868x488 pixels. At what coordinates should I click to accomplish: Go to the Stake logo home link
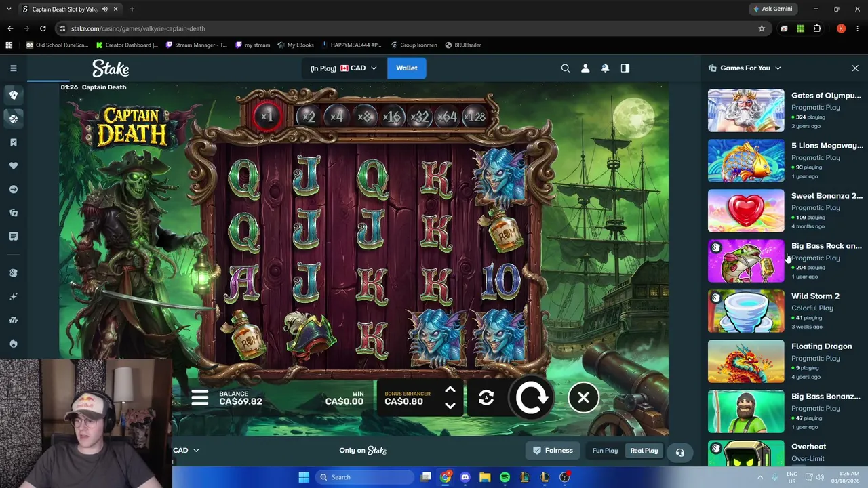(x=111, y=68)
